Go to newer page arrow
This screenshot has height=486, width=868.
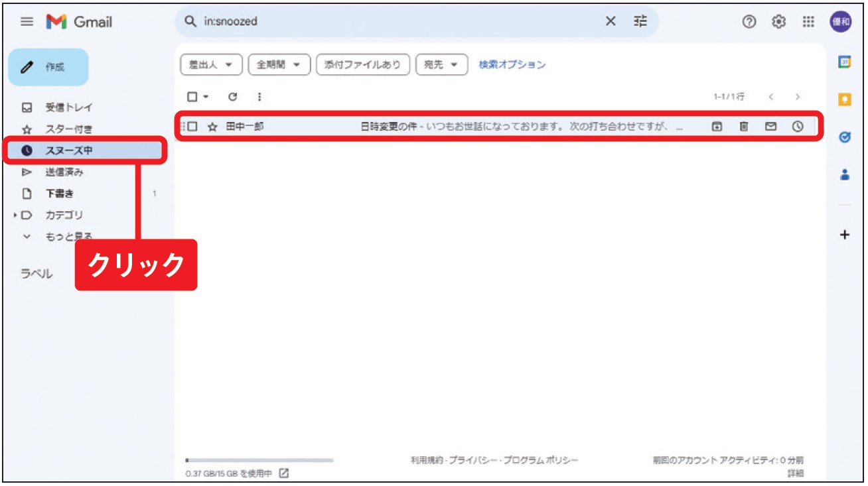(x=771, y=97)
